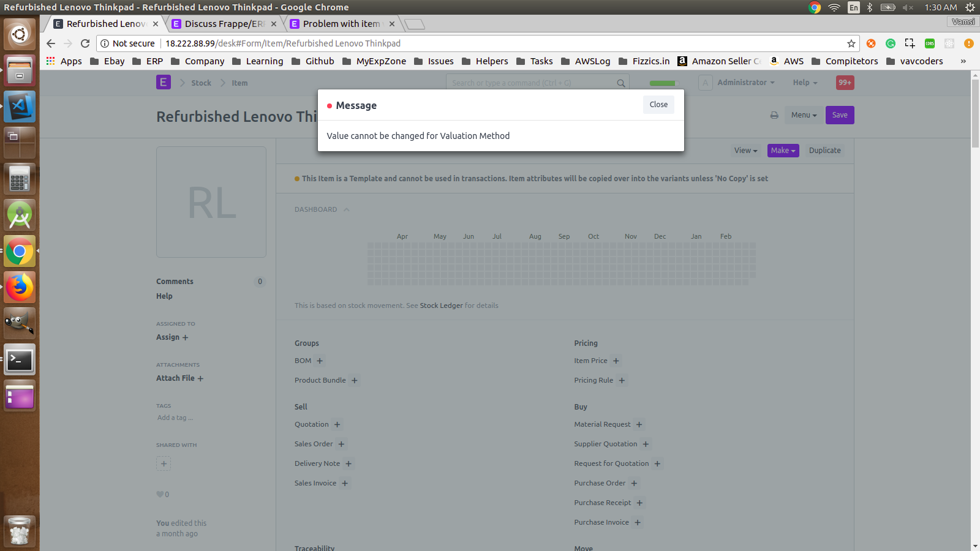Close the Message dialog

tap(658, 105)
